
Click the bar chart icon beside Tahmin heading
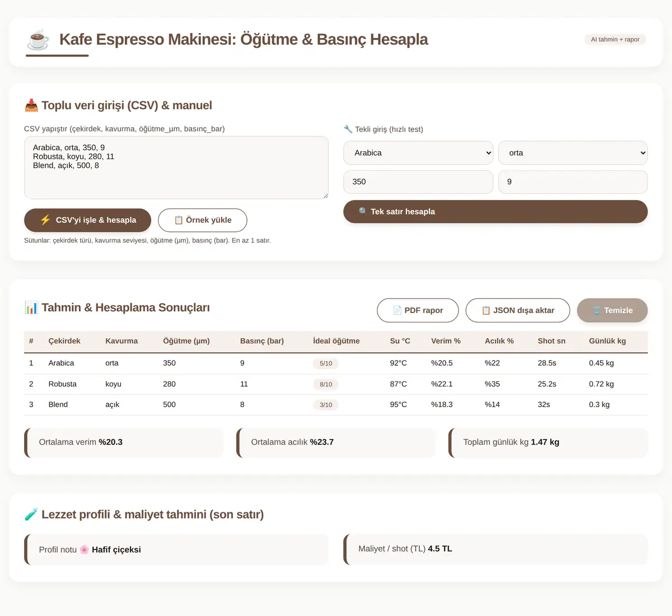pos(31,307)
